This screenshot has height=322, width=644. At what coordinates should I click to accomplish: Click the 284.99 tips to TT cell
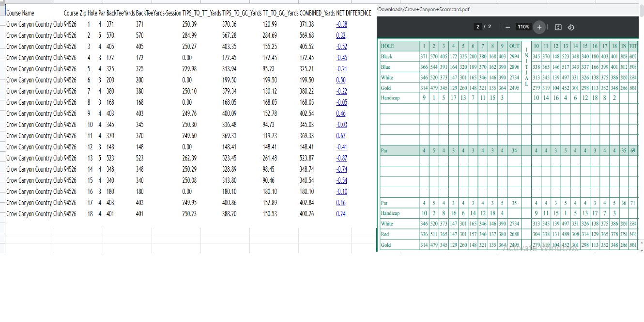tap(190, 35)
